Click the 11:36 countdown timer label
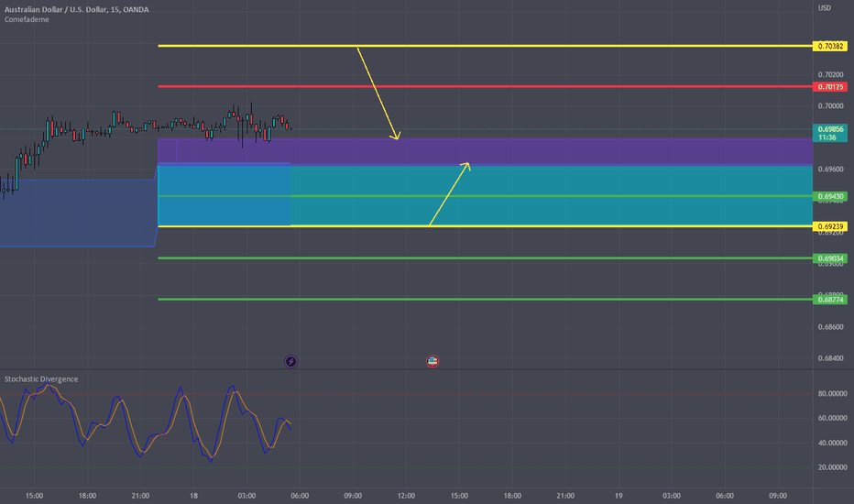 (827, 137)
